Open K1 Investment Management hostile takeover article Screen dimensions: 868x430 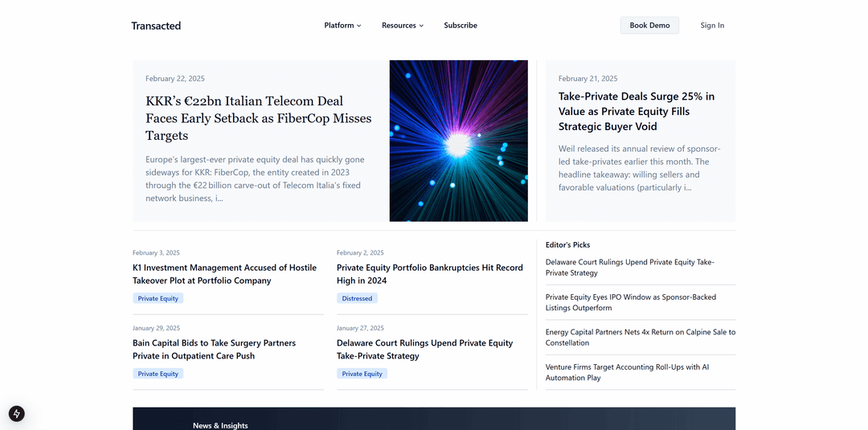[225, 274]
